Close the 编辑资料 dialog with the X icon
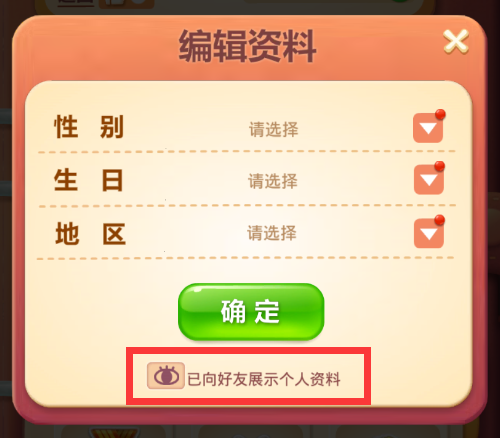 (456, 41)
